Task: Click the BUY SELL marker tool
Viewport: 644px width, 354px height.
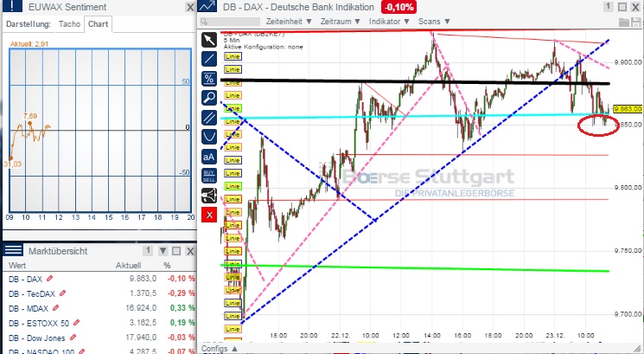Action: [209, 176]
